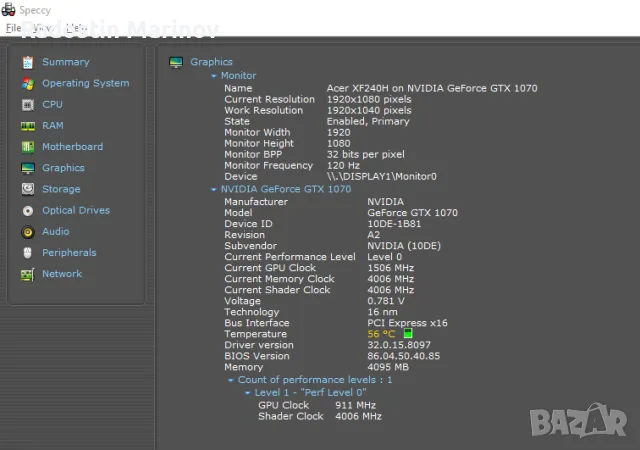The height and width of the screenshot is (450, 640).
Task: Open the View menu
Action: click(x=42, y=28)
